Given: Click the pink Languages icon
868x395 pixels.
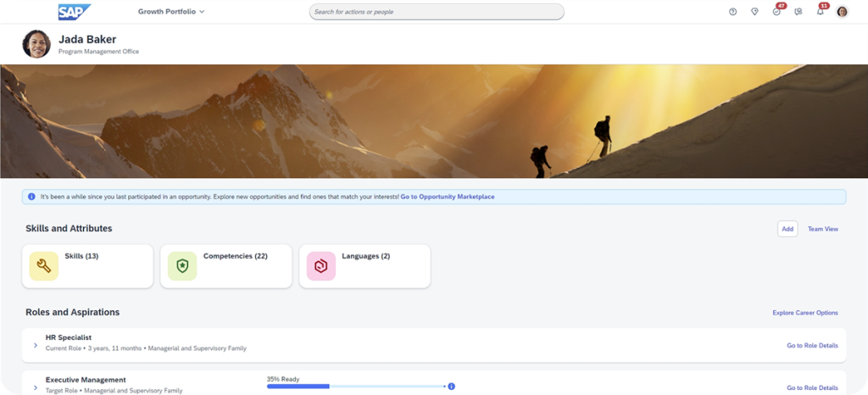Looking at the screenshot, I should (321, 266).
